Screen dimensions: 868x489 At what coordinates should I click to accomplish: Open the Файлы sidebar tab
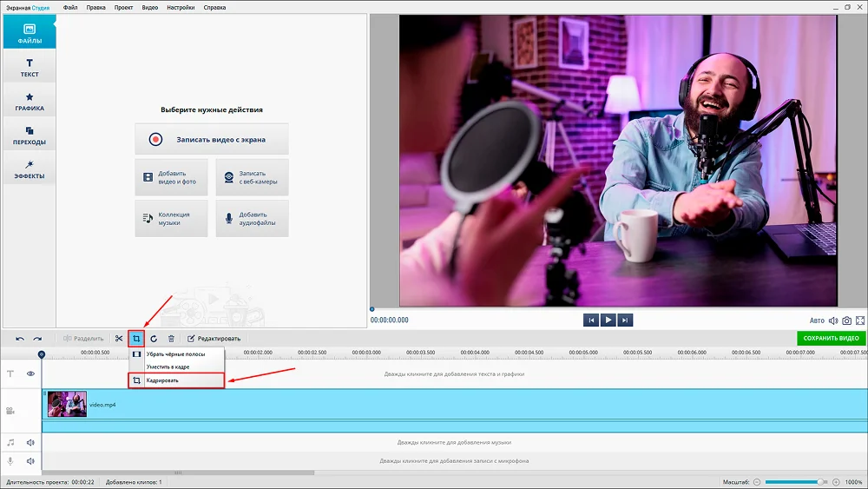pos(30,32)
